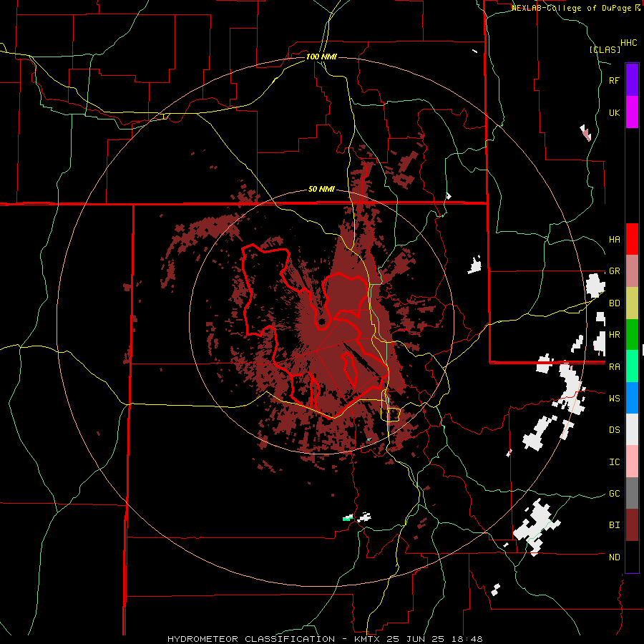Image resolution: width=644 pixels, height=644 pixels.
Task: Click the GC legend label
Action: (614, 494)
